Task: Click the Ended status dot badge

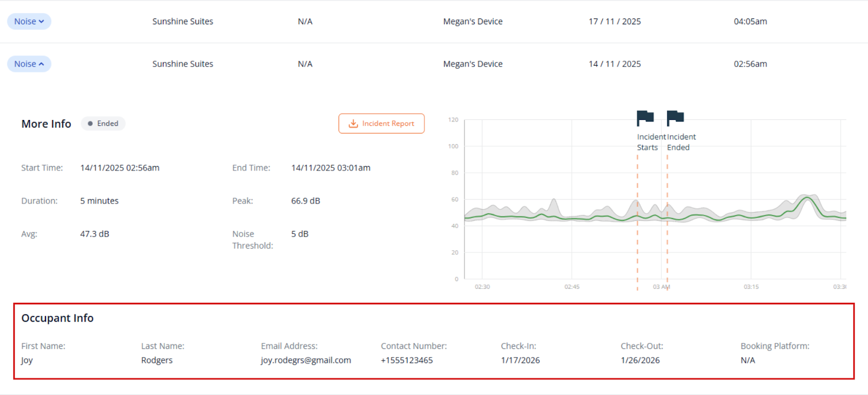Action: 103,124
